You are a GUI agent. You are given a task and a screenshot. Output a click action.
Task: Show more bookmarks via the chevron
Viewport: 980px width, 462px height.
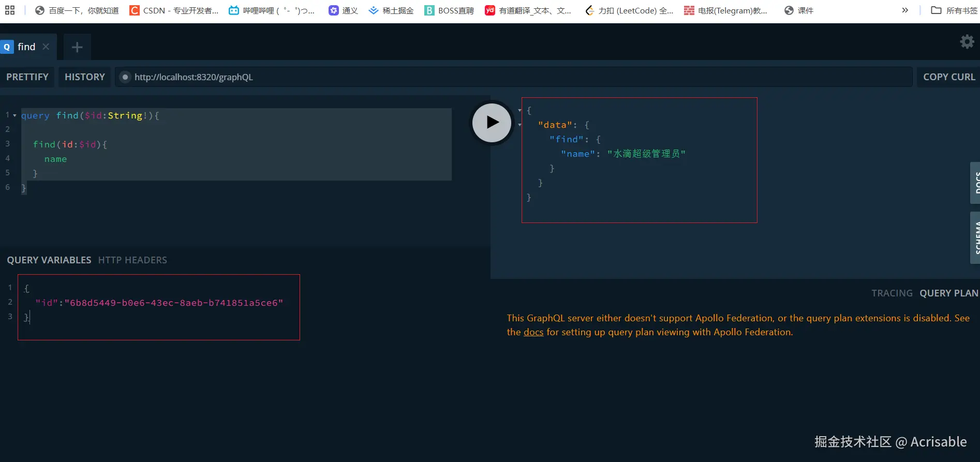click(905, 10)
